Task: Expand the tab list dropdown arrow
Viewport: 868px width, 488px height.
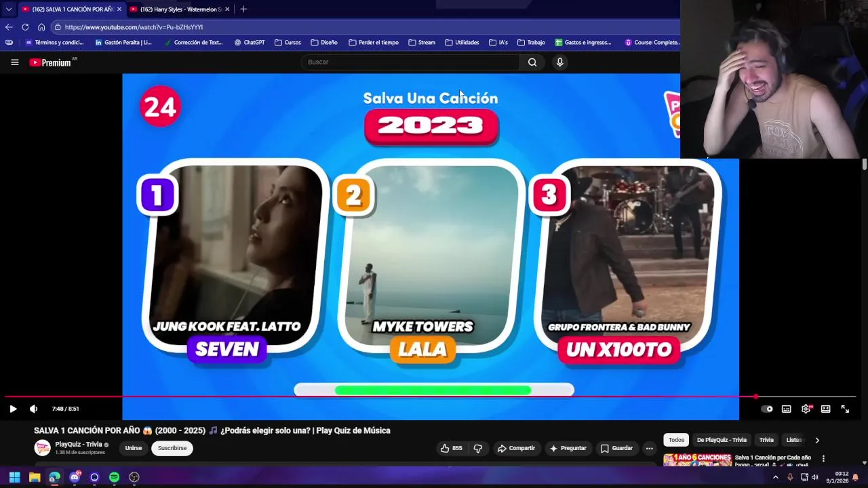Action: pyautogui.click(x=9, y=9)
